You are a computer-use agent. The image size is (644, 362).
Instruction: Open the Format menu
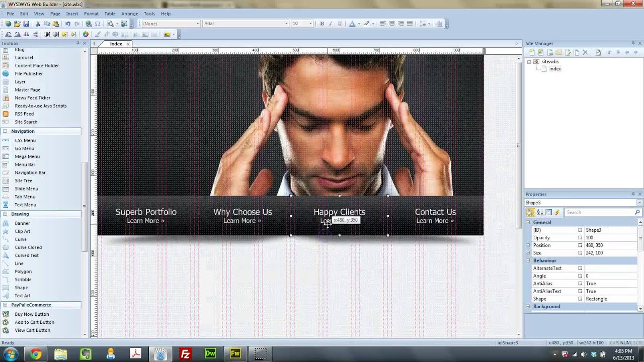tap(91, 14)
